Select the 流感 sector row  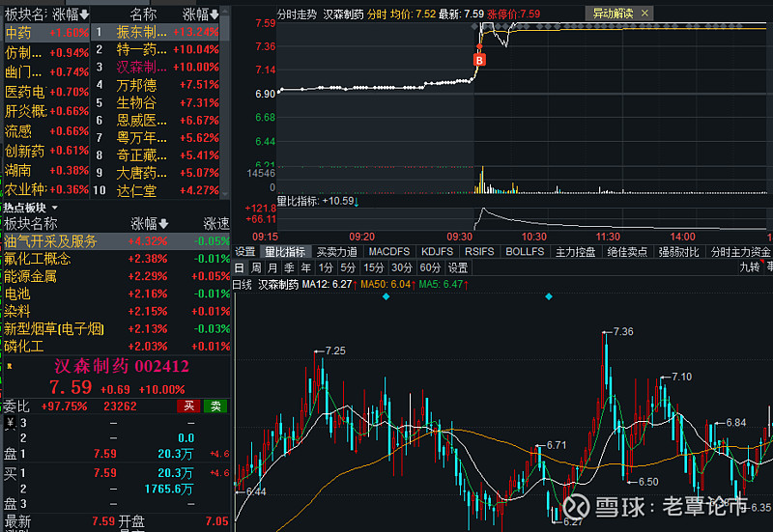click(46, 131)
